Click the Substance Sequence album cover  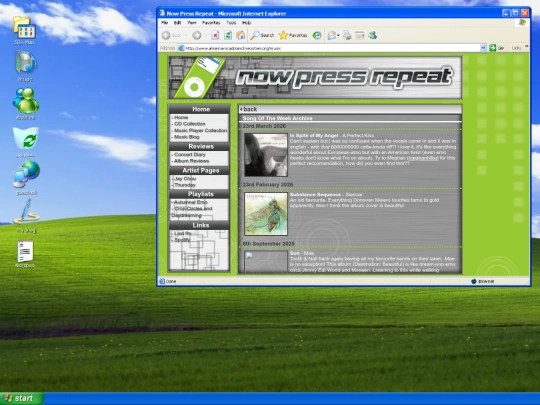(x=266, y=214)
